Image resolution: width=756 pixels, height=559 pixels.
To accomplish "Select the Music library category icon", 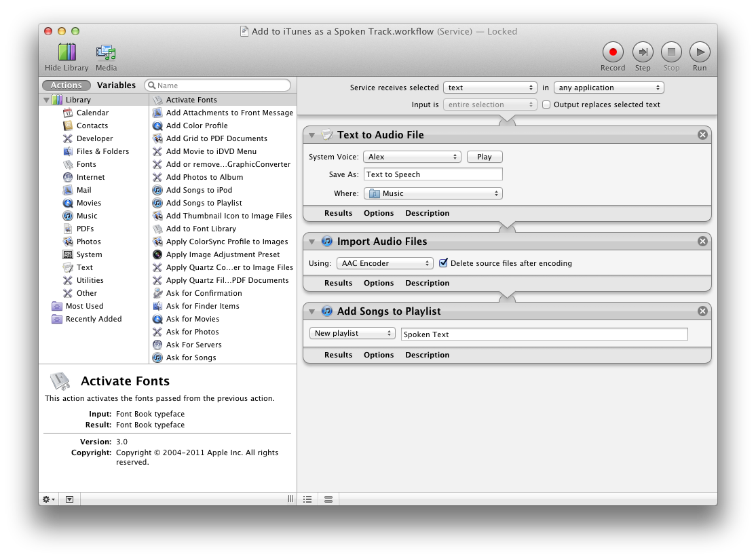I will 68,216.
